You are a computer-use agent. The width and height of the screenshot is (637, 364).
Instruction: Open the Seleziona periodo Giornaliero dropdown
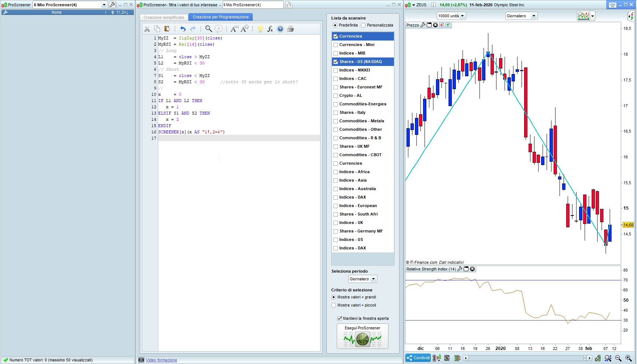tap(363, 279)
